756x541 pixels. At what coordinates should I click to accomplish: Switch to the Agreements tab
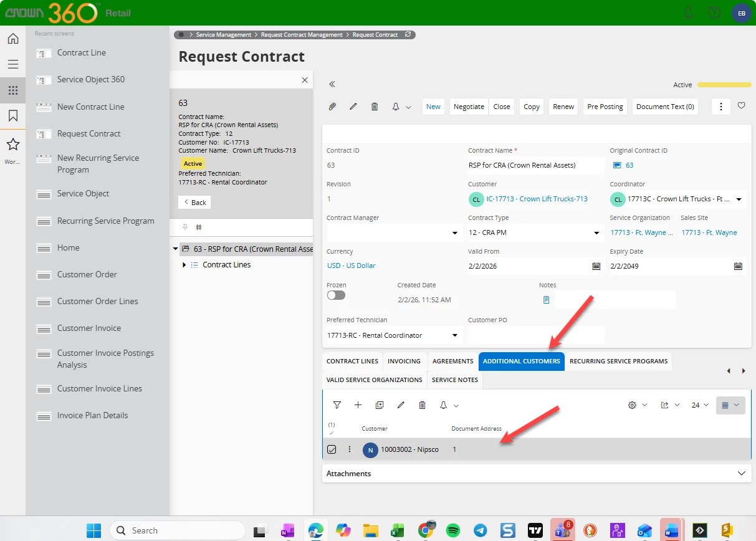click(452, 361)
